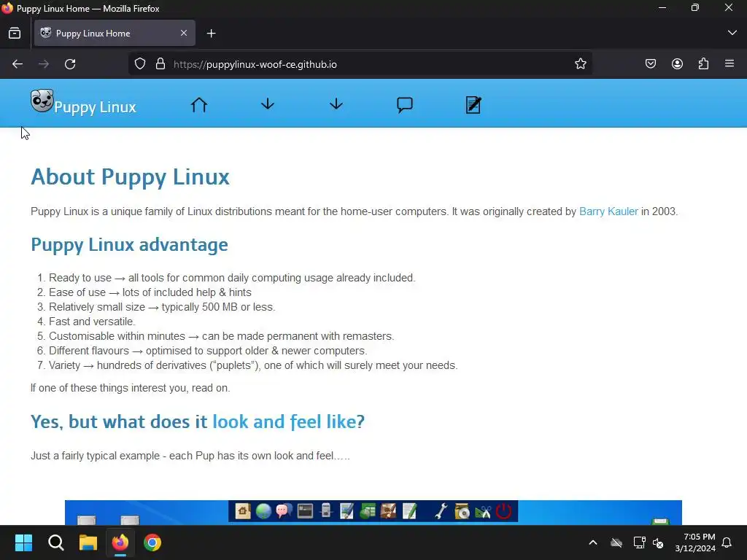Show hidden system tray icons
Viewport: 747px width, 560px height.
(593, 542)
